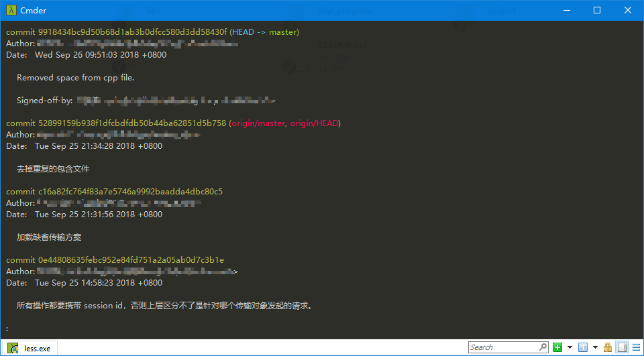Create a new console with green plus icon

coord(557,347)
